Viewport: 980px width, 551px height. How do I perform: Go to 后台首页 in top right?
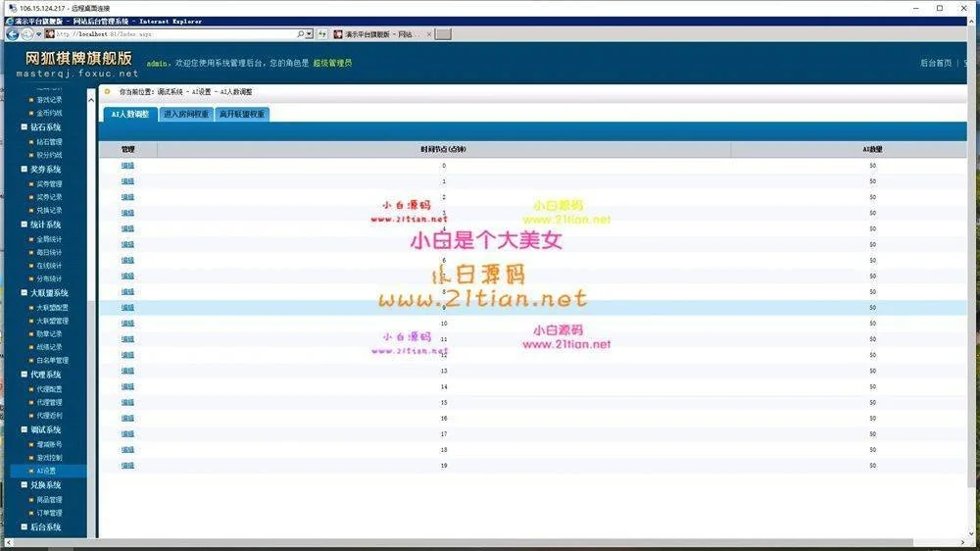[x=936, y=63]
